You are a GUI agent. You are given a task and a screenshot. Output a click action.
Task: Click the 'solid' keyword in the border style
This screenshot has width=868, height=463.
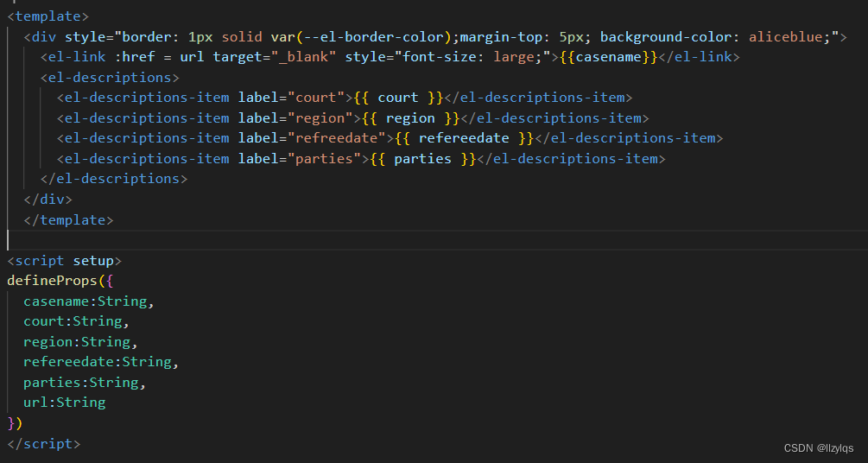point(242,37)
